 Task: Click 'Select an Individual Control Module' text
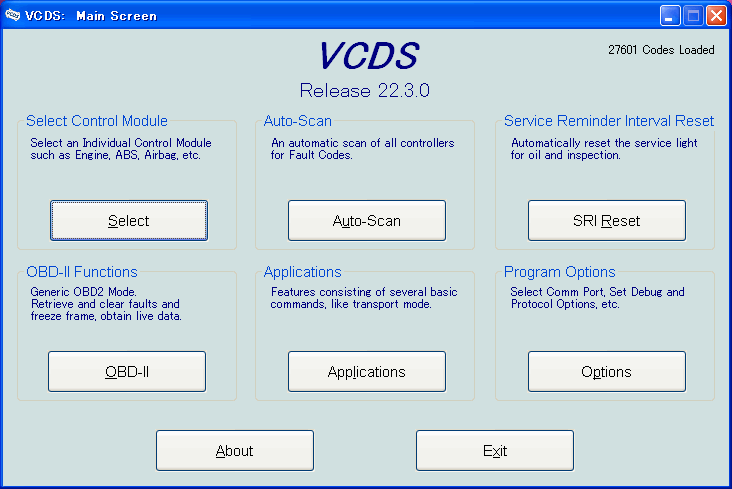click(121, 143)
